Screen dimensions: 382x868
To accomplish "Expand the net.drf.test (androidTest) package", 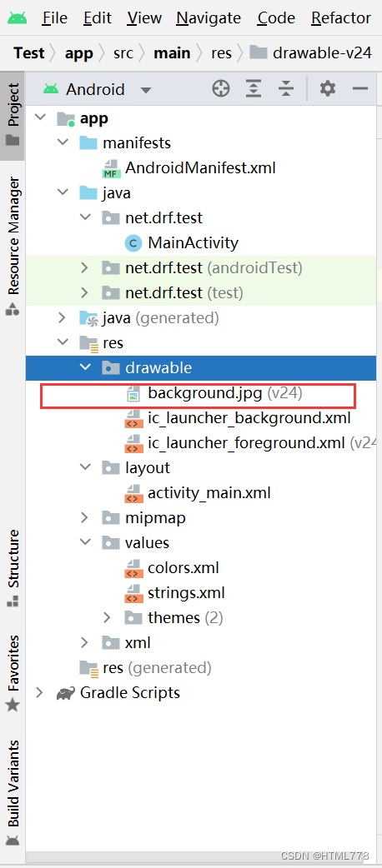I will tap(85, 268).
